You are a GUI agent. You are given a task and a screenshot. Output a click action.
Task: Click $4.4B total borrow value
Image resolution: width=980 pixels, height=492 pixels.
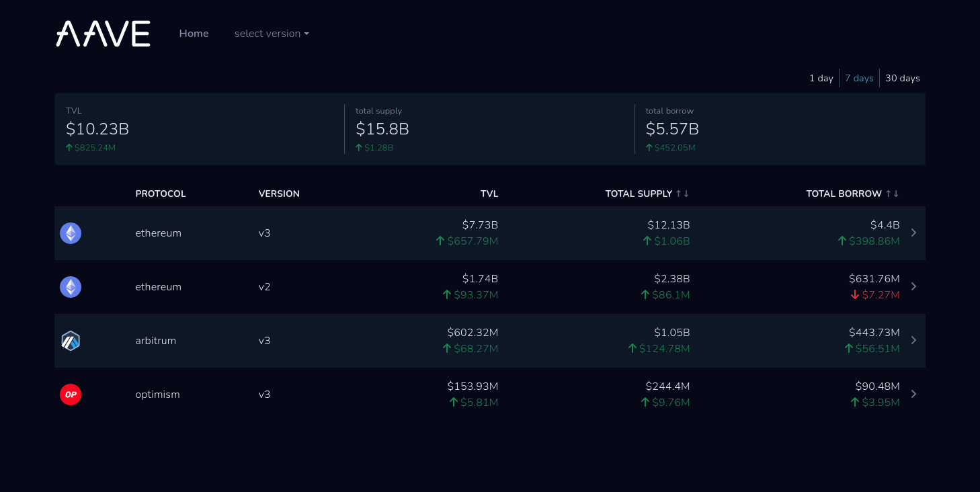coord(885,224)
